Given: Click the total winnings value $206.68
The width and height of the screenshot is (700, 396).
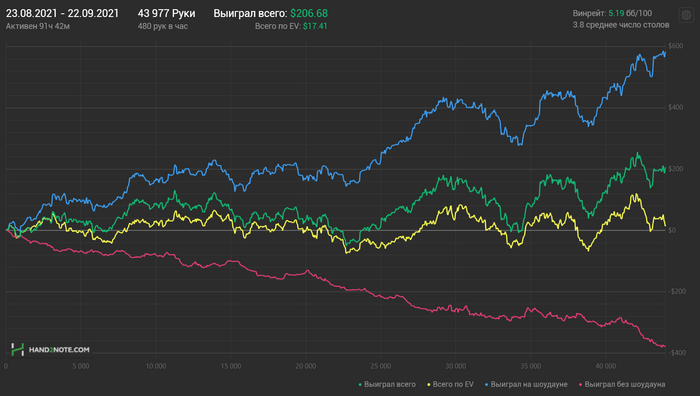Looking at the screenshot, I should point(309,13).
